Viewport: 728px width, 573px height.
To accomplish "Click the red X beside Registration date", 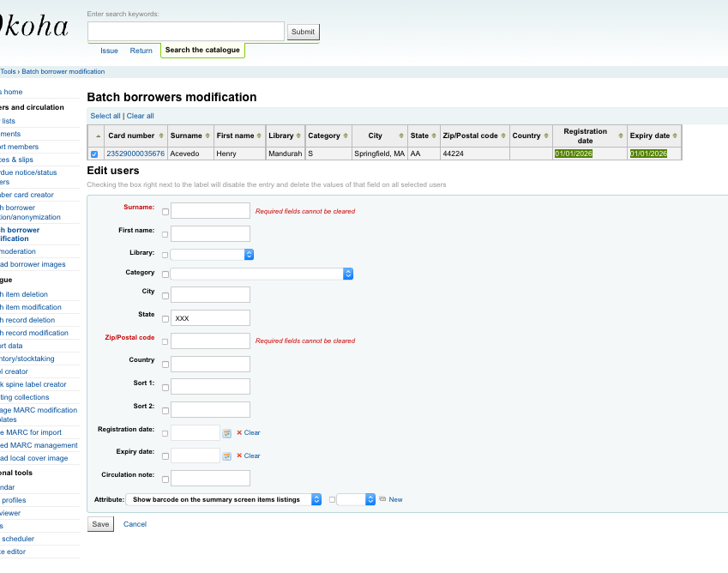I will pyautogui.click(x=239, y=433).
